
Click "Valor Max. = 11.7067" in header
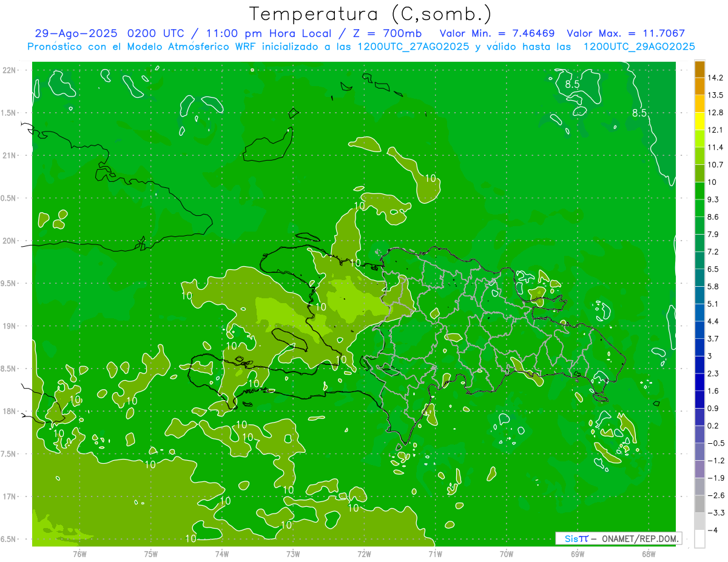tap(625, 33)
